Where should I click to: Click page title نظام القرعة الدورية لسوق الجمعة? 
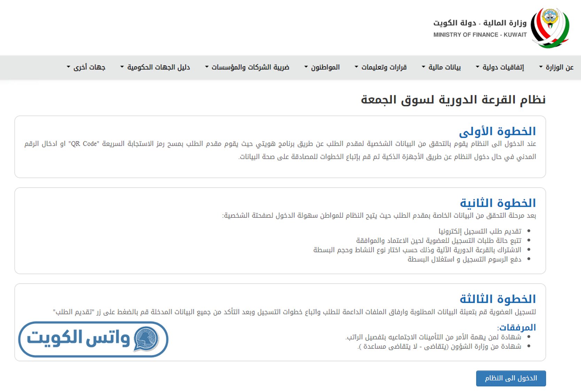[x=453, y=100]
